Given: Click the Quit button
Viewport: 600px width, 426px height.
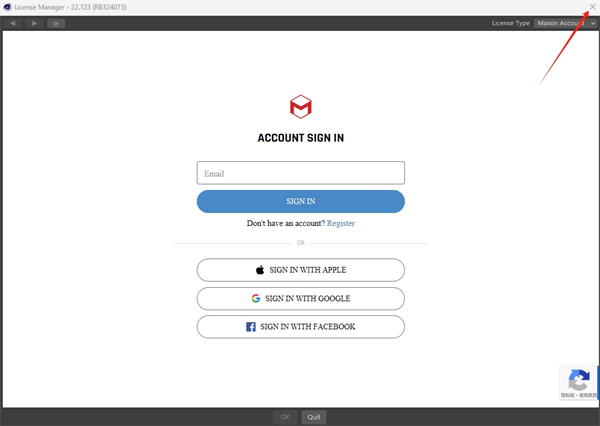Looking at the screenshot, I should [314, 417].
